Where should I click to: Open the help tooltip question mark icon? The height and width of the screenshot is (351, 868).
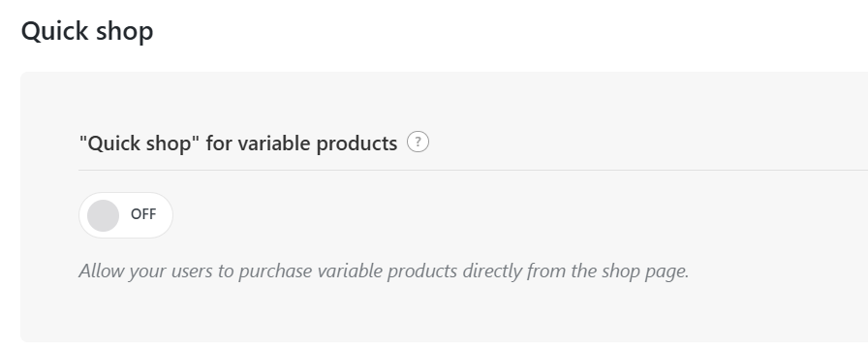418,142
